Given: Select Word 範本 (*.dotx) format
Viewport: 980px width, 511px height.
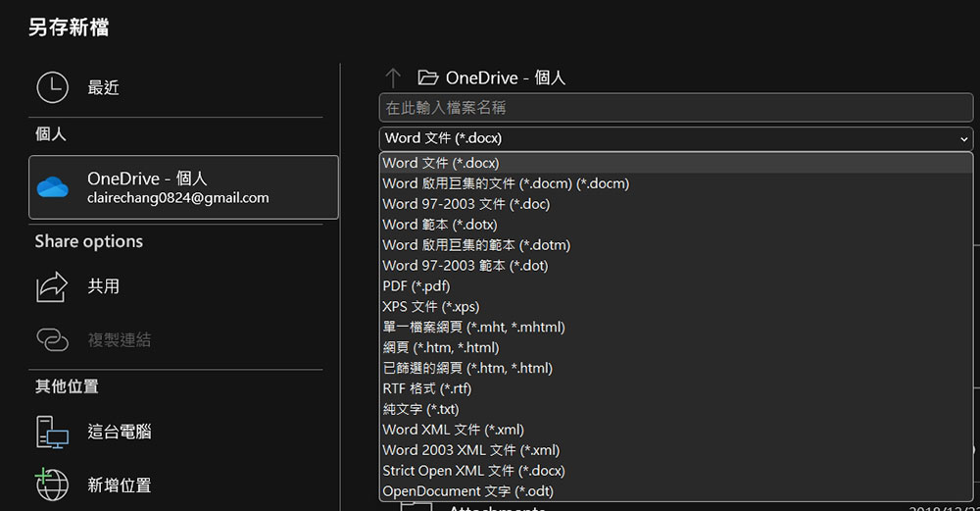Looking at the screenshot, I should (675, 225).
